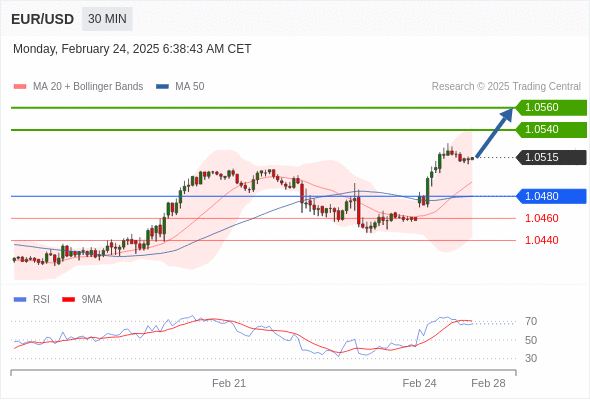Screen dimensions: 590x400
Task: Click the blue RSI legend swatch
Action: click(x=20, y=300)
